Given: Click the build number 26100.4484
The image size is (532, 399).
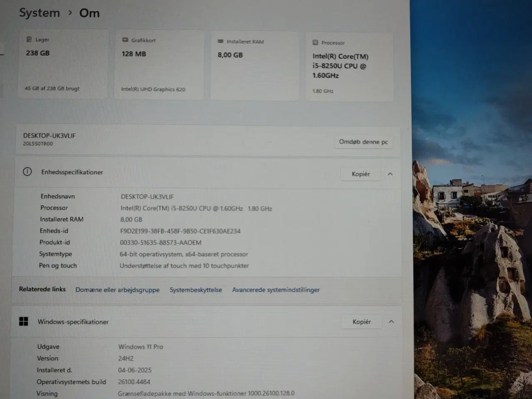Looking at the screenshot, I should [x=134, y=382].
